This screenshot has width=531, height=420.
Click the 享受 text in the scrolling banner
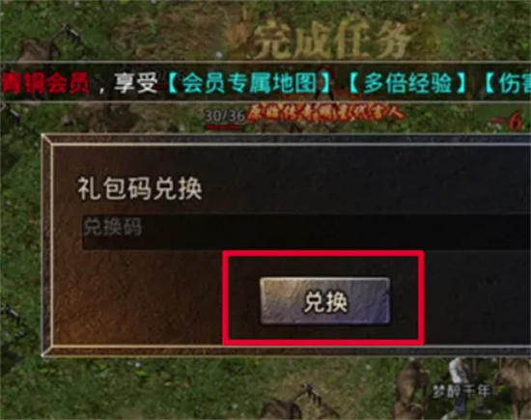coord(135,83)
